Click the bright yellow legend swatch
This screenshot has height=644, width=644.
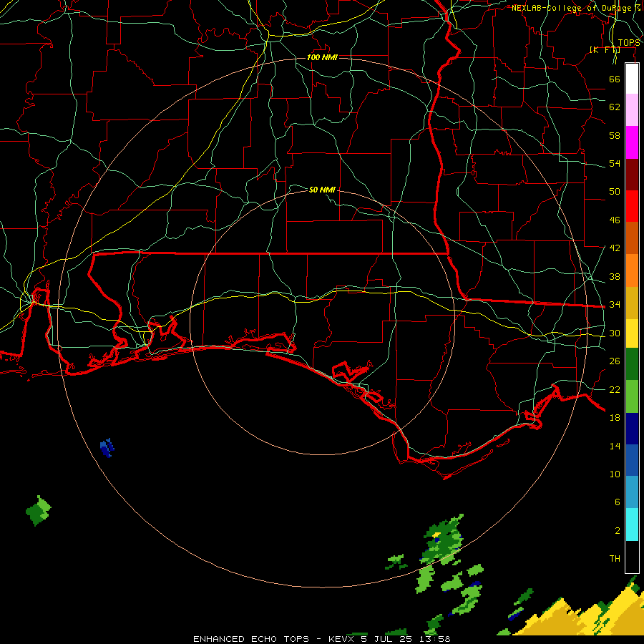[x=632, y=333]
